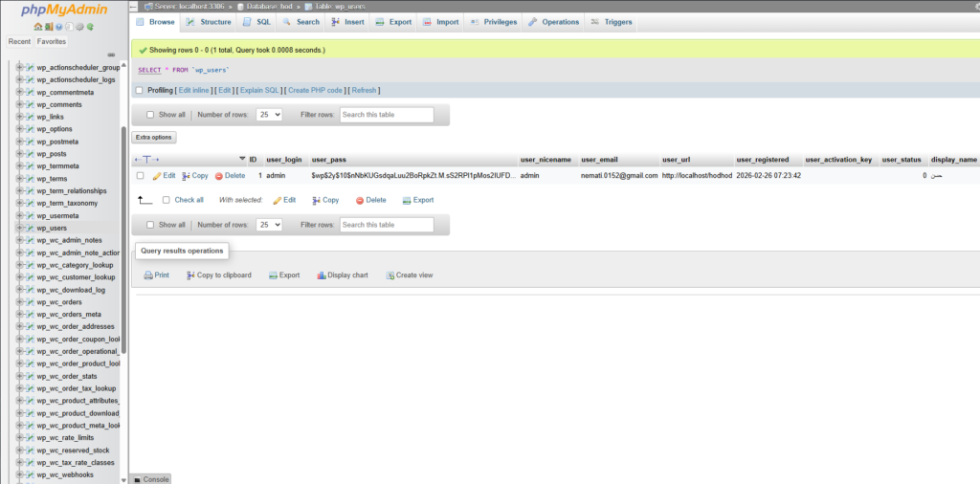
Task: Click Explain SQL link
Action: point(259,91)
